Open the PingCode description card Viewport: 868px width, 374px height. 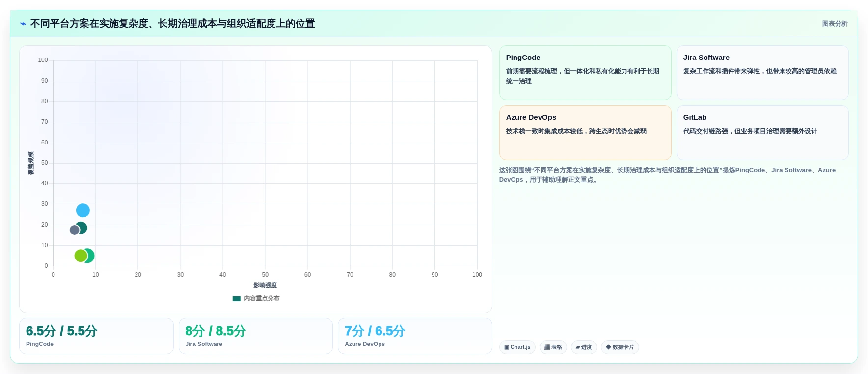click(585, 73)
